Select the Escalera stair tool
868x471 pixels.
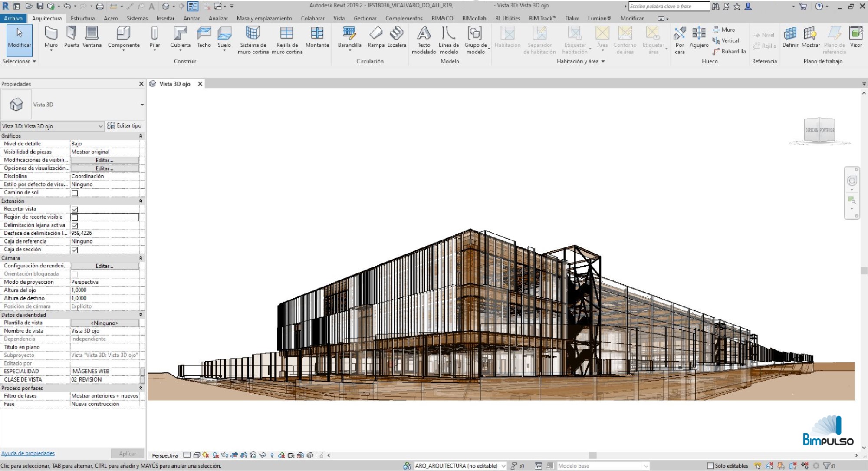[x=397, y=37]
